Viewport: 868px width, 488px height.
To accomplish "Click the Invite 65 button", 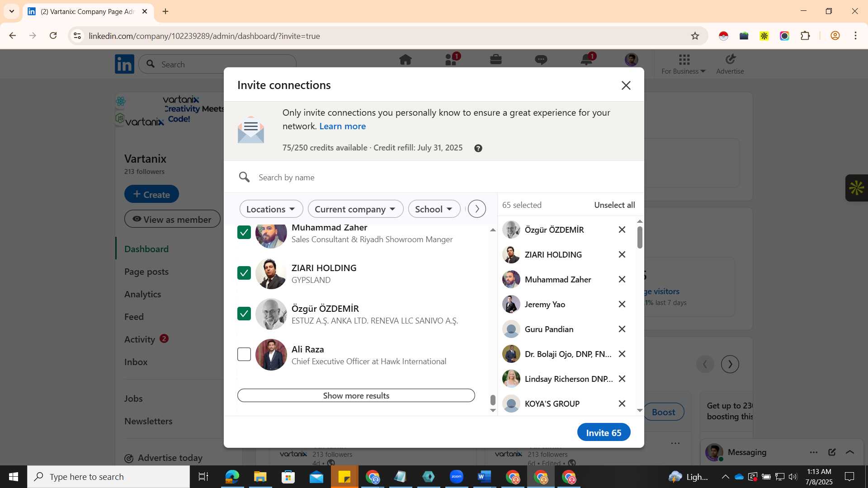I will tap(604, 432).
